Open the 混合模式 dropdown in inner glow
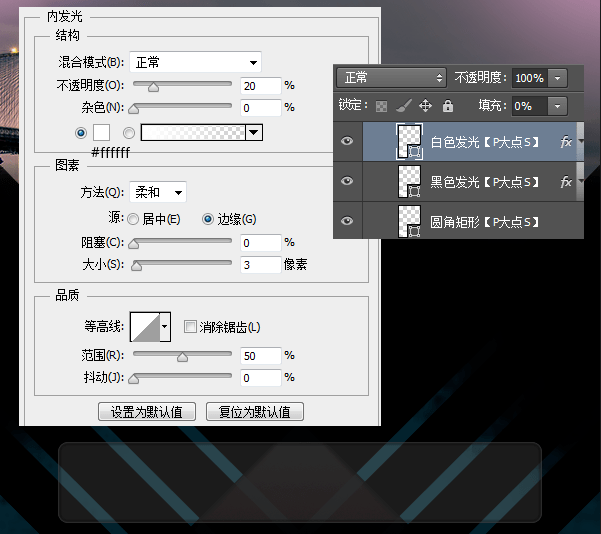601x534 pixels. tap(195, 62)
